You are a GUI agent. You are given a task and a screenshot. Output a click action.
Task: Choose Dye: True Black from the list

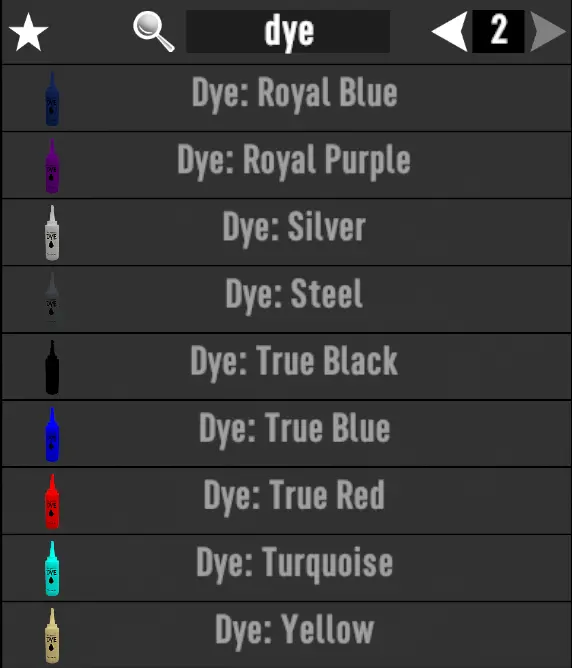coord(286,367)
